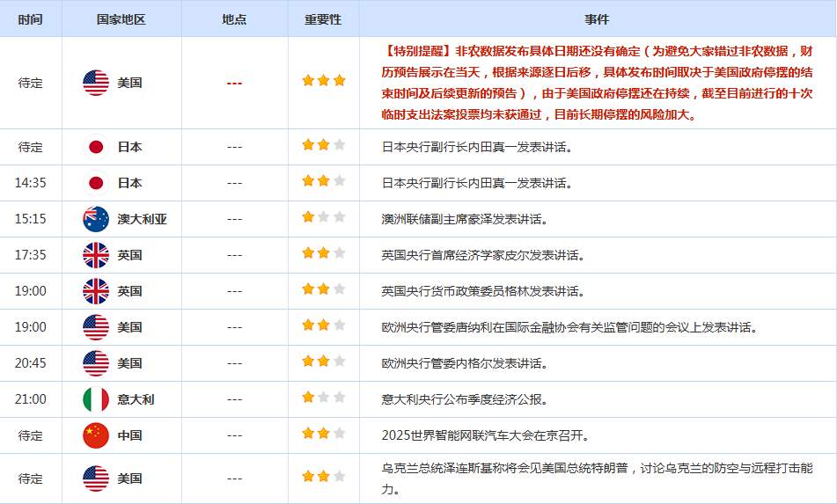Screen dimensions: 837x504
Task: Click the --- location cell in the 21:00 row
Action: (234, 399)
